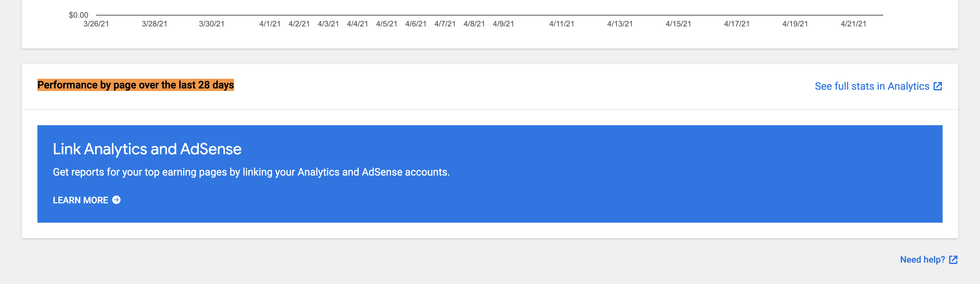Click the circular arrow icon after LEARN MORE
980x284 pixels.
[x=116, y=199]
